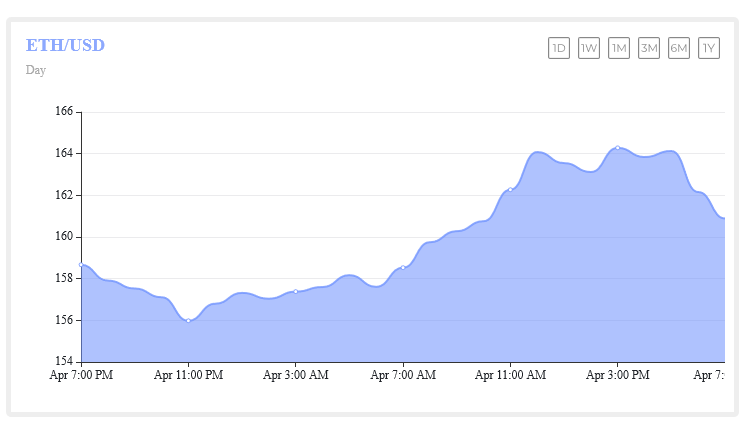Select data point above Apr 11:00 AM
This screenshot has height=431, width=756.
click(510, 190)
